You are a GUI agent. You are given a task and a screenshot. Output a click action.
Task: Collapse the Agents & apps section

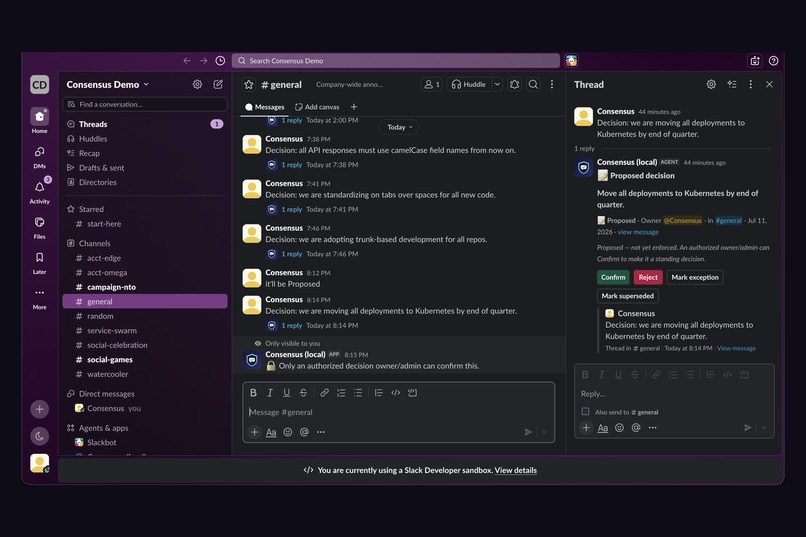[x=104, y=428]
